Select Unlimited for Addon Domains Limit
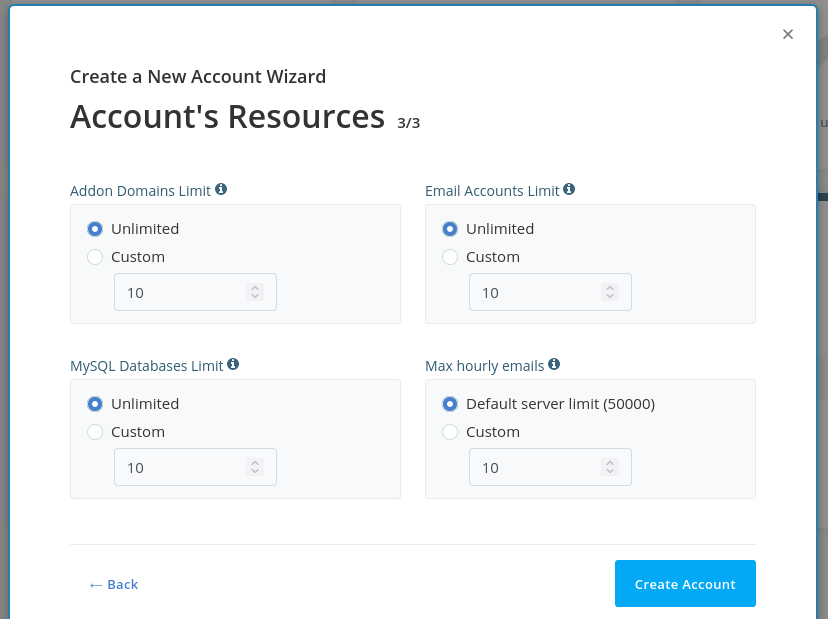 point(95,229)
